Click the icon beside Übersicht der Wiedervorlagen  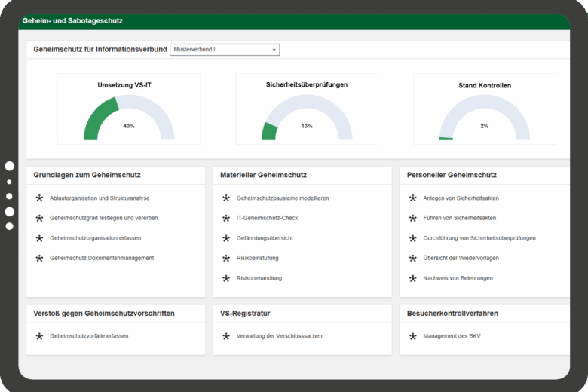(x=413, y=258)
